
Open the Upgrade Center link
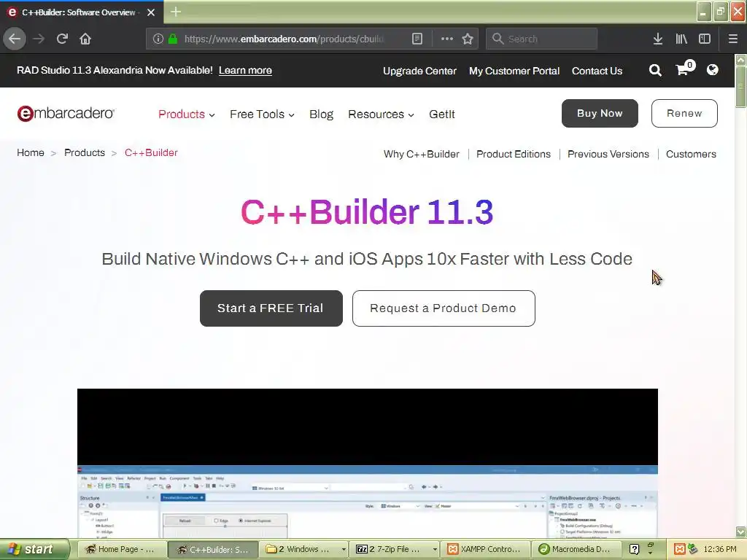419,71
